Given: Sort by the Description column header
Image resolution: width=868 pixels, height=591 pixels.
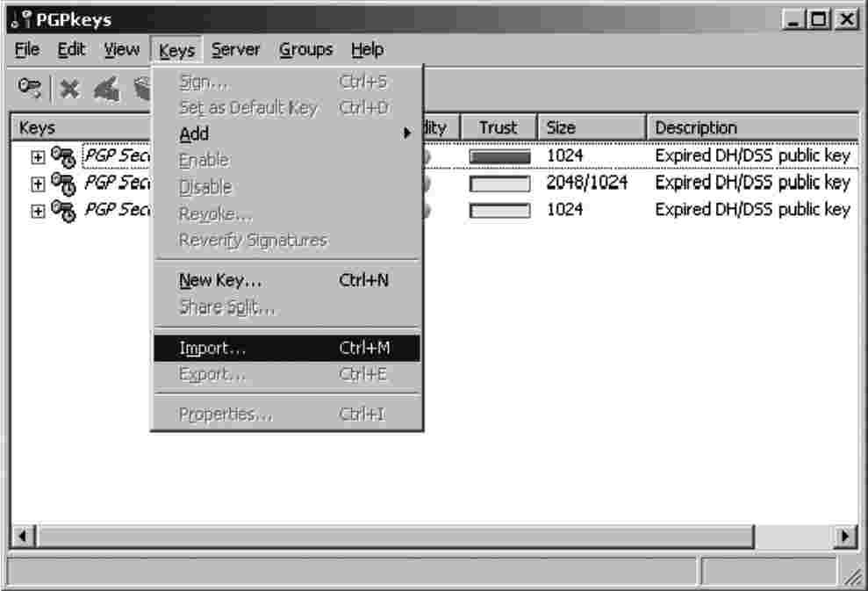Looking at the screenshot, I should 753,128.
